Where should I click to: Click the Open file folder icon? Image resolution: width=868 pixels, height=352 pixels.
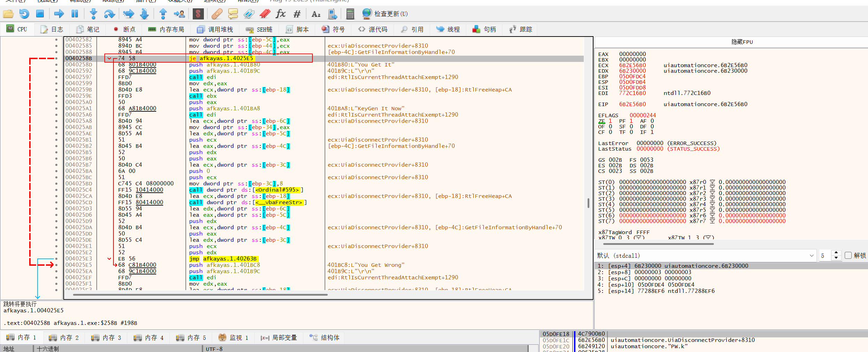click(x=8, y=14)
